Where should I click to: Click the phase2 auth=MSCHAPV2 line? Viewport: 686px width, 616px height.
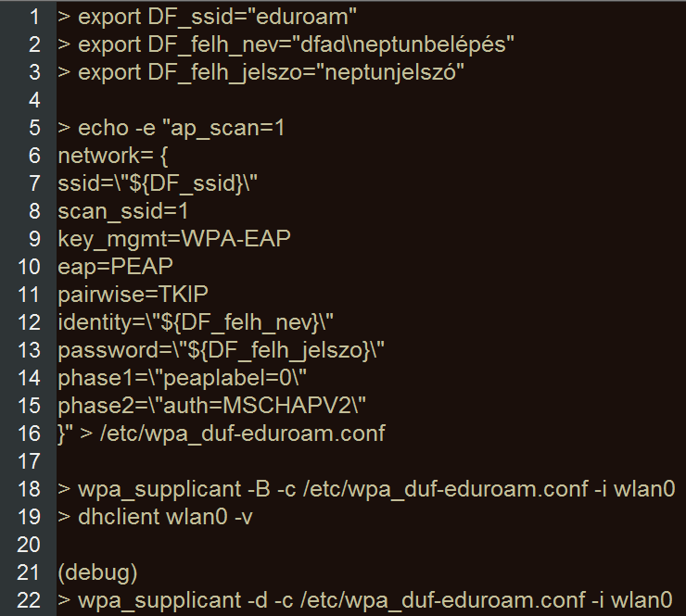click(211, 406)
